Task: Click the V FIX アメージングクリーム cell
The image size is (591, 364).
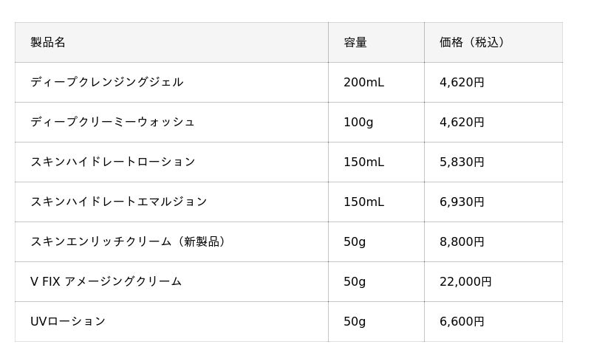Action: click(106, 281)
